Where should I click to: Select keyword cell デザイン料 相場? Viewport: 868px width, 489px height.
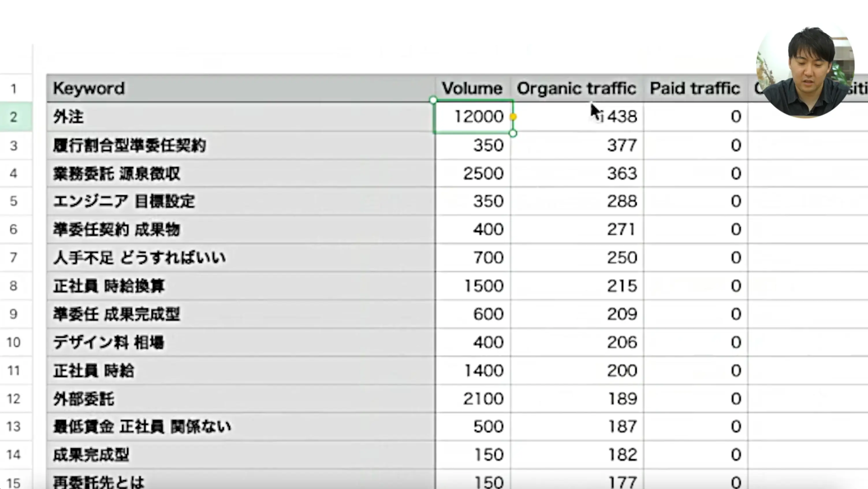point(241,342)
